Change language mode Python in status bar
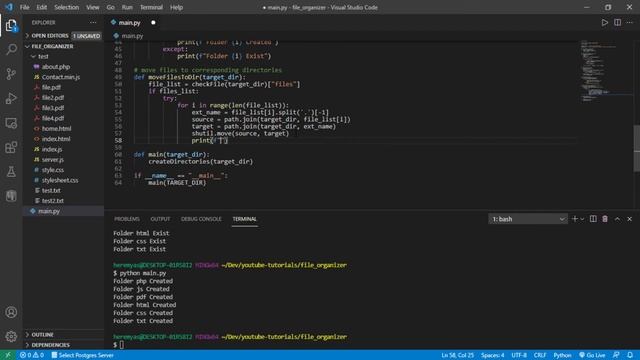640x360 pixels. pos(562,355)
